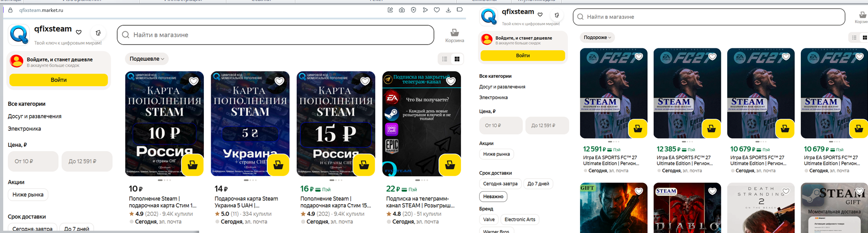The width and height of the screenshot is (868, 233).
Task: Click the heart bookmark icon in the browser toolbar
Action: click(437, 10)
